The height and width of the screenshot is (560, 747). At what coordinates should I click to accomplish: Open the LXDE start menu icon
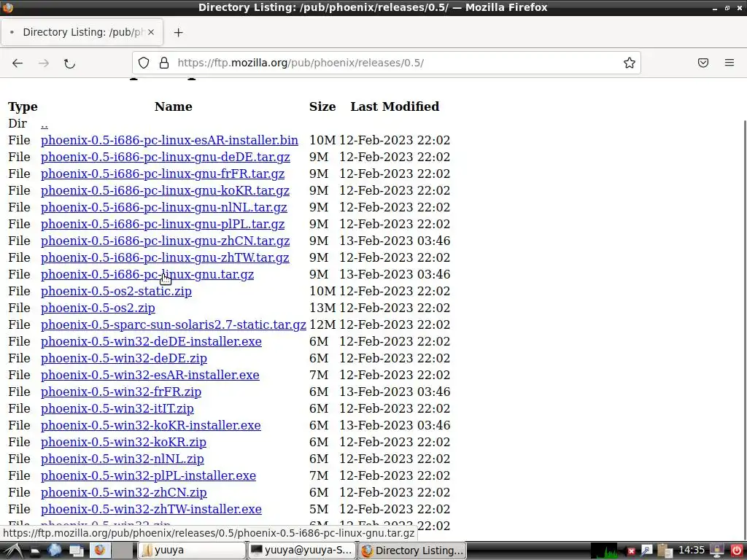13,551
